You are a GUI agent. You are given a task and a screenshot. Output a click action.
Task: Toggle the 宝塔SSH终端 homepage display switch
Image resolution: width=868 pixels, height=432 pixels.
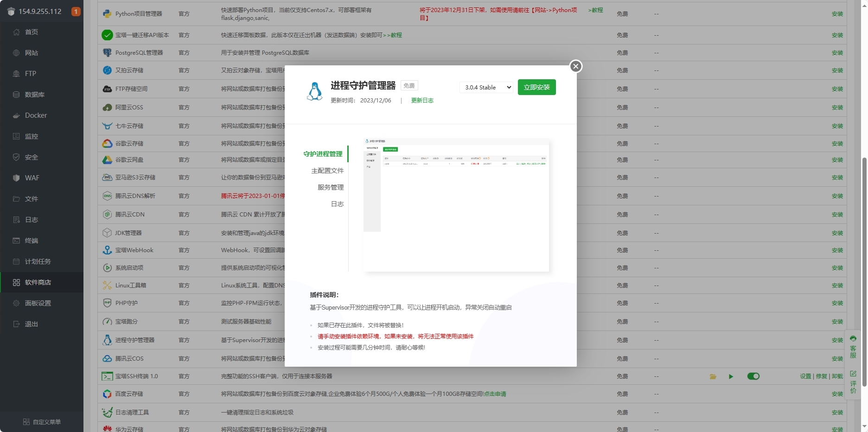pyautogui.click(x=753, y=376)
